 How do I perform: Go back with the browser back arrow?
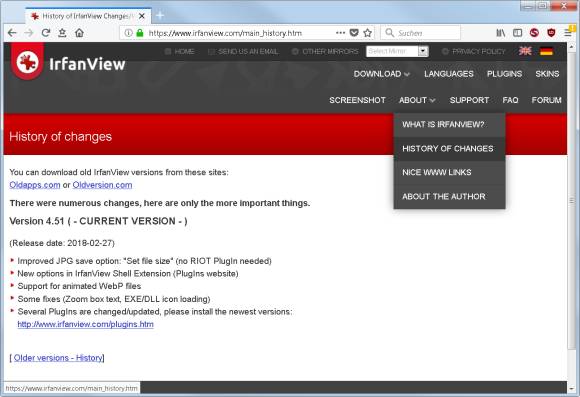12,33
